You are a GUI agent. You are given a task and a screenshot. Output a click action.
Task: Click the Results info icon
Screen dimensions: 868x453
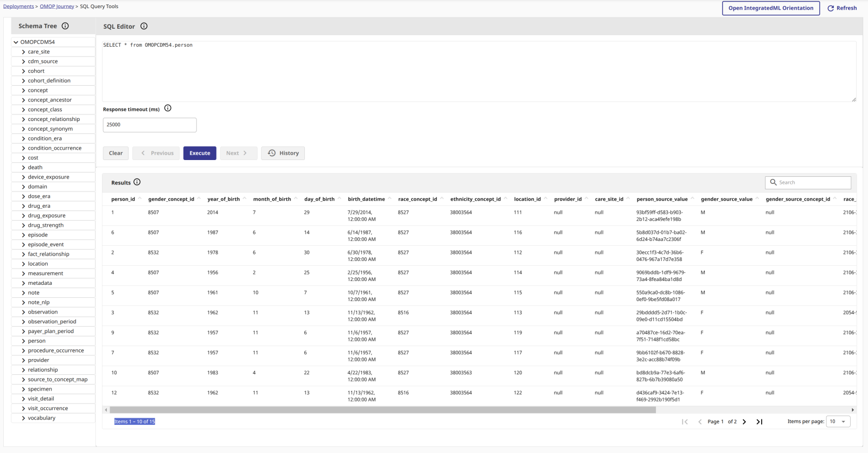[x=137, y=182]
